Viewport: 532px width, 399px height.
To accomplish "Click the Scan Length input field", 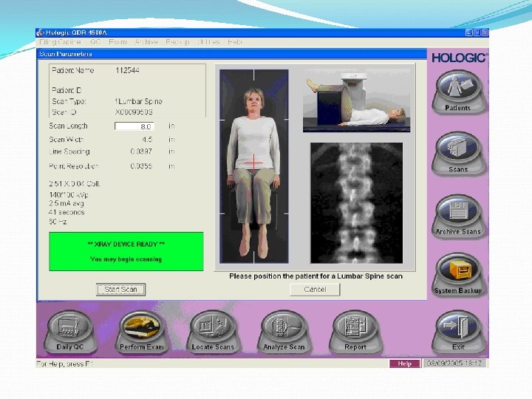I will 134,126.
